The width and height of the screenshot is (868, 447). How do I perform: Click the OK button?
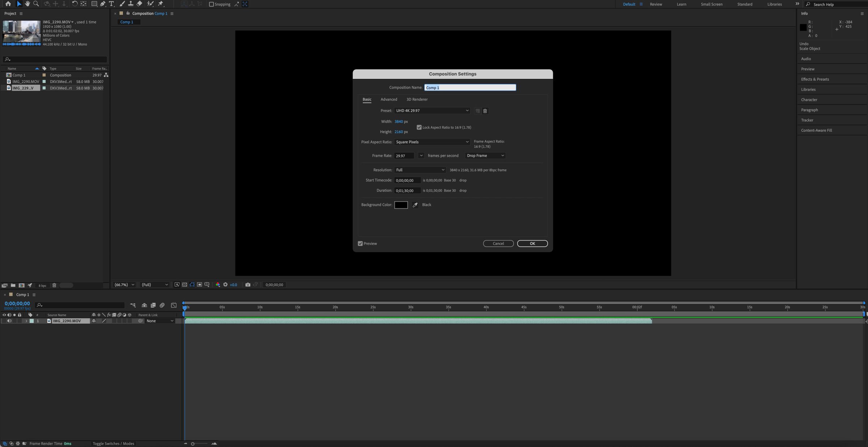pyautogui.click(x=532, y=244)
